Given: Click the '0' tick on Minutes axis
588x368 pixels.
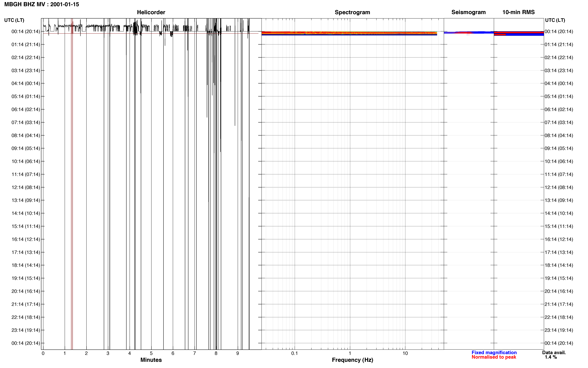Looking at the screenshot, I should pos(43,353).
